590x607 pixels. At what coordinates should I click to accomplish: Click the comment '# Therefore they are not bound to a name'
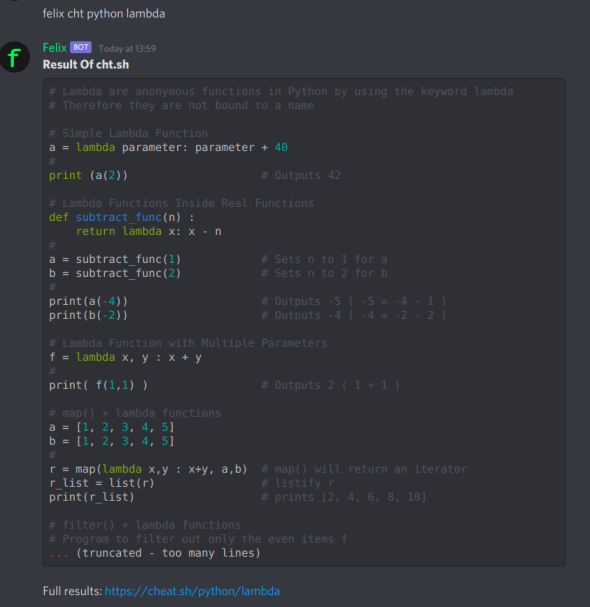[x=182, y=106]
